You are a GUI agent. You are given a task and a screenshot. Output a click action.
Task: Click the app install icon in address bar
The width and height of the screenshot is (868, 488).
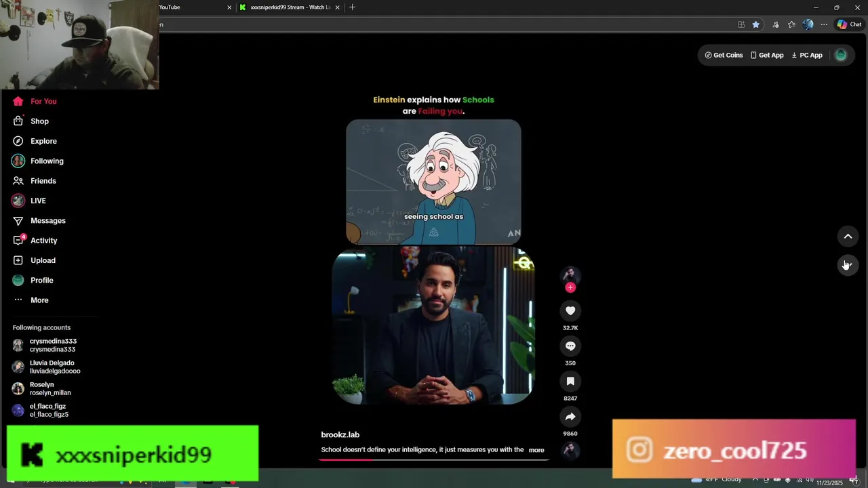[741, 24]
